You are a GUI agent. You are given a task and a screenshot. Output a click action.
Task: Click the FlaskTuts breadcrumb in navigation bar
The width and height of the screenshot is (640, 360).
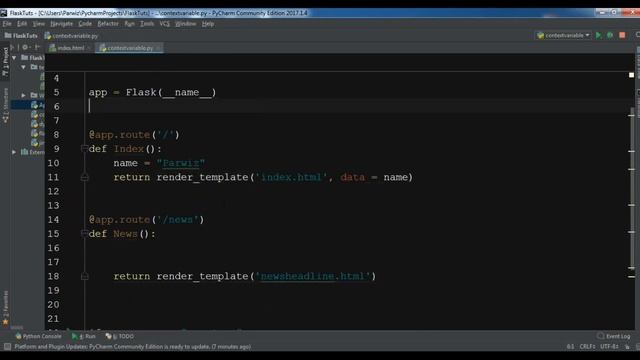tap(21, 36)
